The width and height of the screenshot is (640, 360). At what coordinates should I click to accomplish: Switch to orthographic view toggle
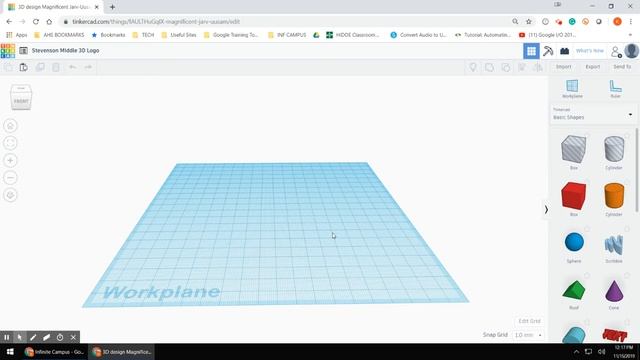tap(11, 195)
